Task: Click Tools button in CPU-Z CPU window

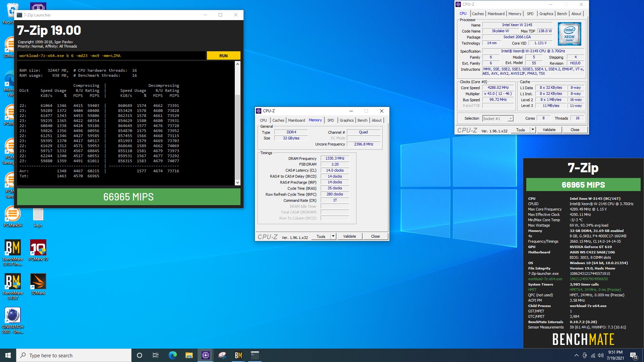Action: [x=521, y=130]
